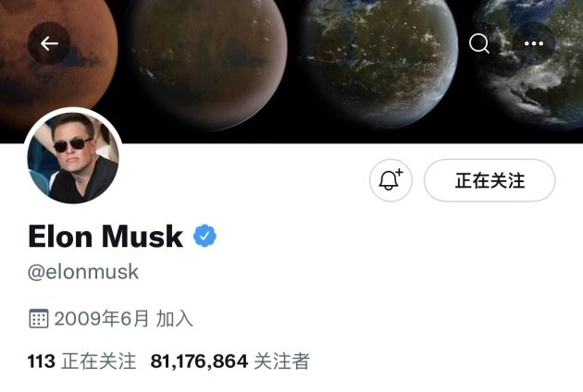The width and height of the screenshot is (583, 392).
Task: Click the 关注者 followers label
Action: click(x=281, y=361)
